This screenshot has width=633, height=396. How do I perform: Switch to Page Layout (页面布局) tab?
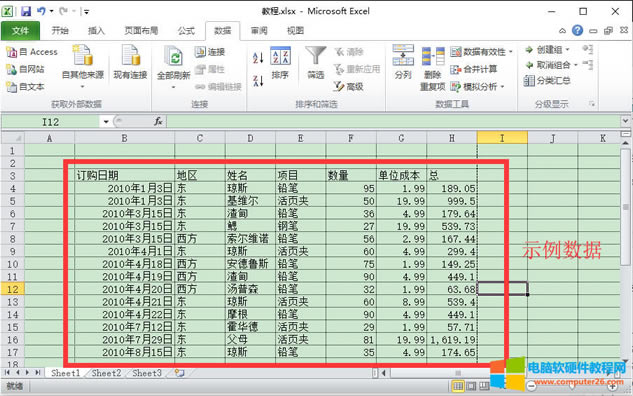click(141, 31)
